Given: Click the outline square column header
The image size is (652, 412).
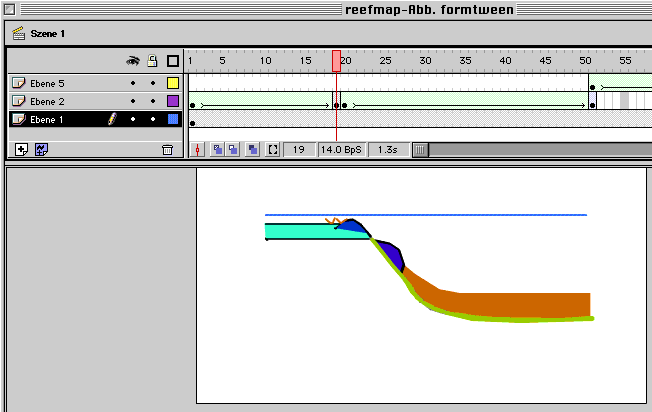Looking at the screenshot, I should (173, 61).
